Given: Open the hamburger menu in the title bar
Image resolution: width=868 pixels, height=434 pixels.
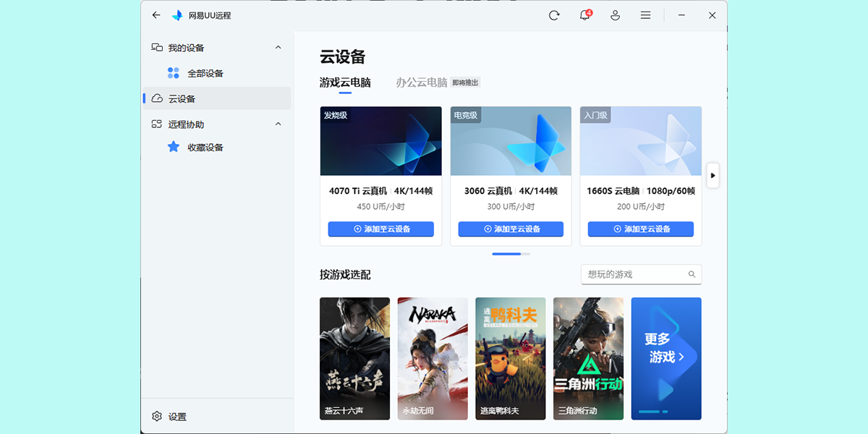Looking at the screenshot, I should [645, 15].
